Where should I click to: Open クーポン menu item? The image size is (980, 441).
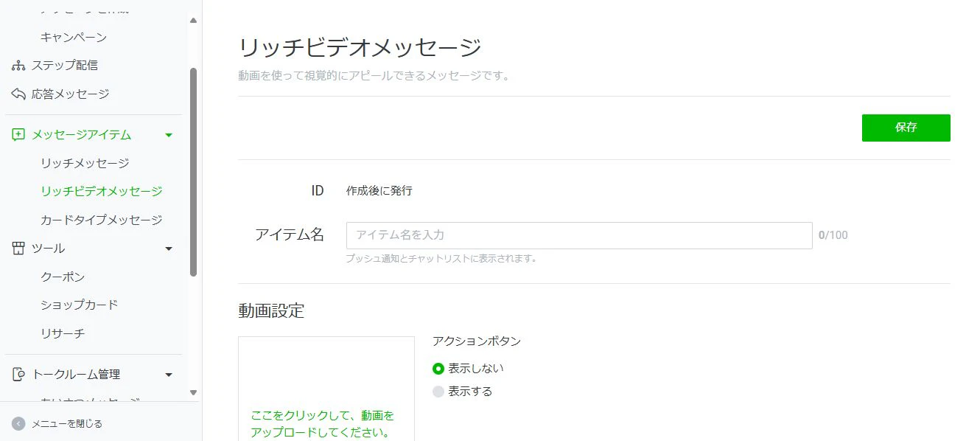pos(63,277)
